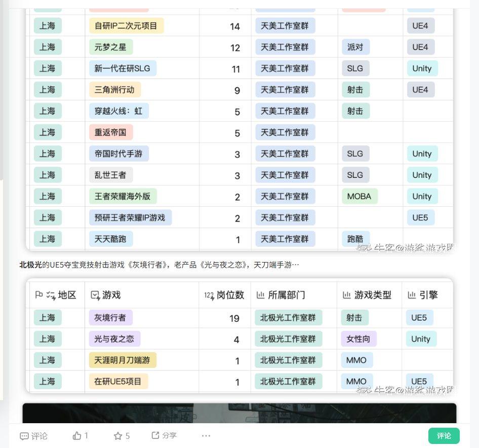The image size is (479, 448).
Task: Select the 光与夜之恋 game tag
Action: point(114,339)
